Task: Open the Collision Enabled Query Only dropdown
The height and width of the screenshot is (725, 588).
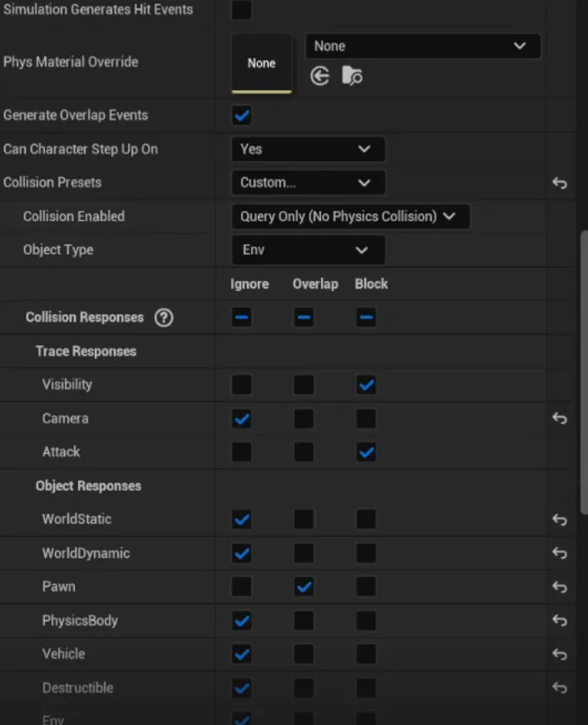Action: click(349, 217)
